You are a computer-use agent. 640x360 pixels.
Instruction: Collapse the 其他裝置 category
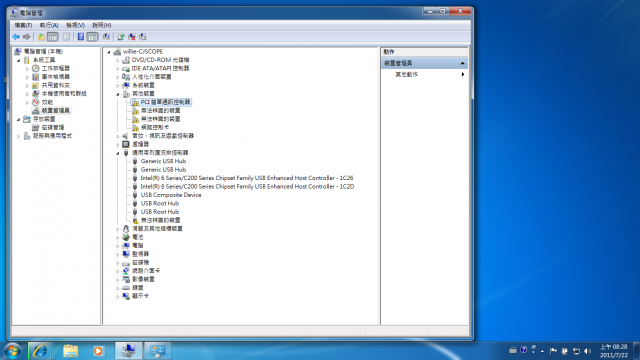coord(118,94)
